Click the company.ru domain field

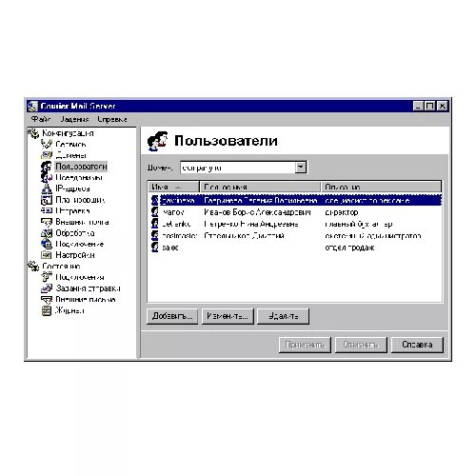pyautogui.click(x=238, y=168)
